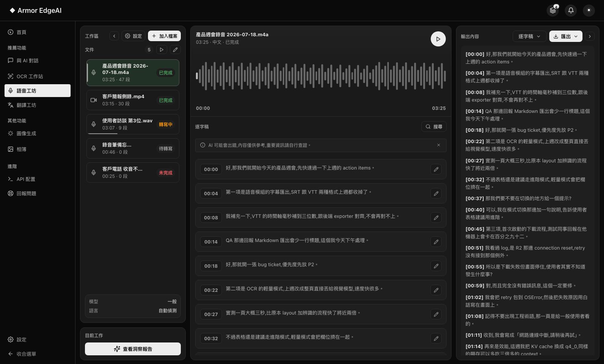Open the 匯出 export dropdown

click(x=565, y=36)
